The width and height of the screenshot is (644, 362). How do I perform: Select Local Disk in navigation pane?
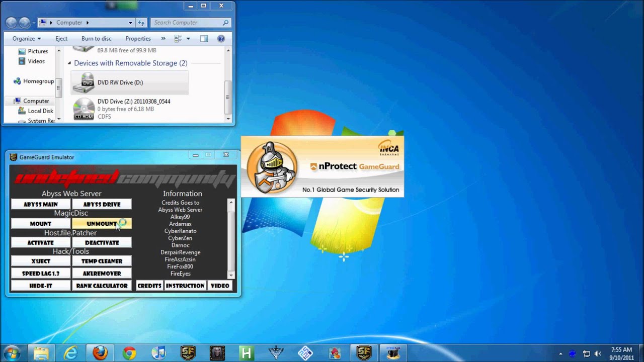tap(35, 111)
